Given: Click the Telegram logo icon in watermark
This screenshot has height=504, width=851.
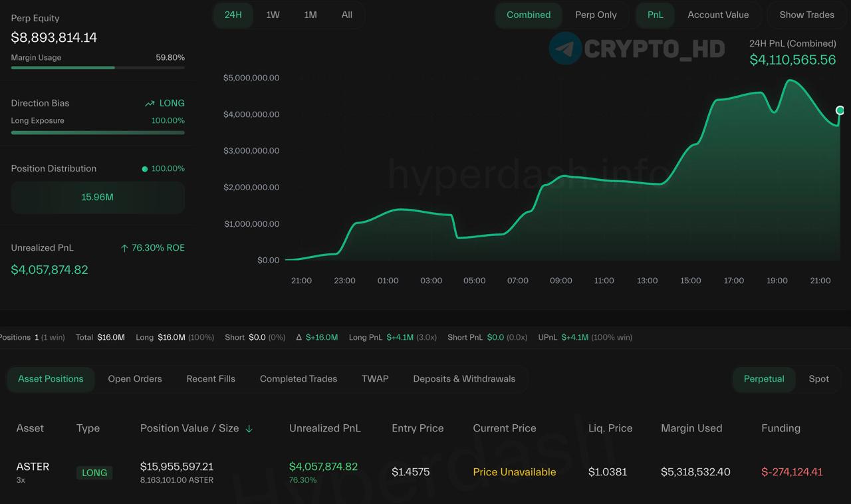Looking at the screenshot, I should click(x=565, y=49).
